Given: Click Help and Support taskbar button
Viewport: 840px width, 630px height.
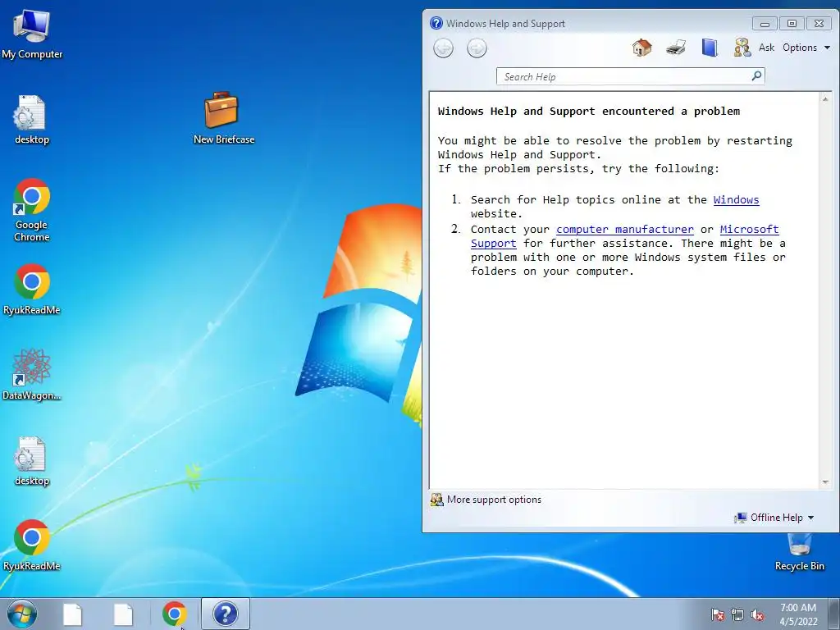Looking at the screenshot, I should point(225,614).
